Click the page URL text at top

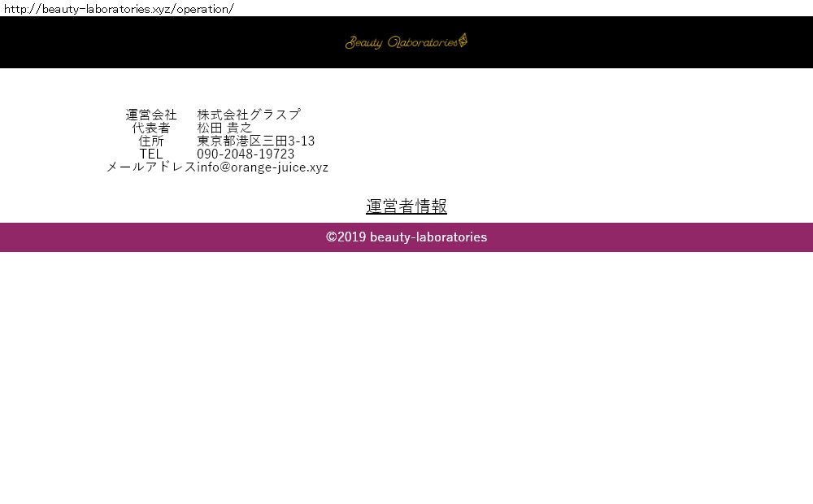point(119,9)
